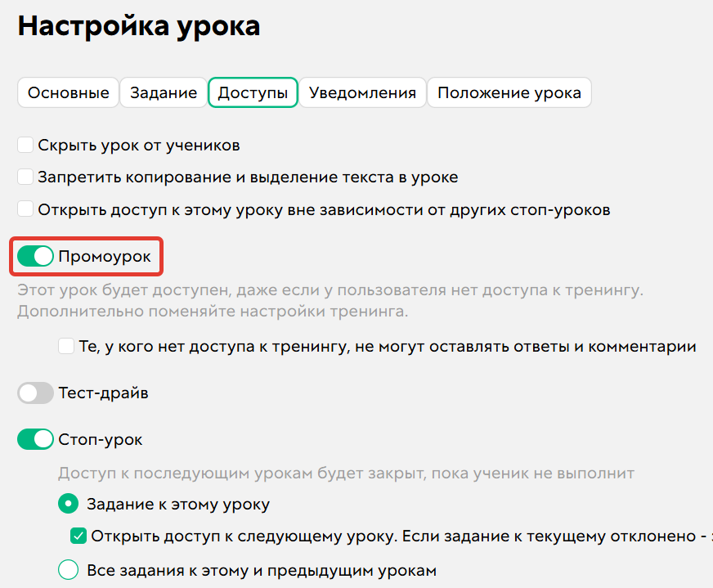
Task: Enable the Тест-драйв switch
Action: tap(35, 393)
